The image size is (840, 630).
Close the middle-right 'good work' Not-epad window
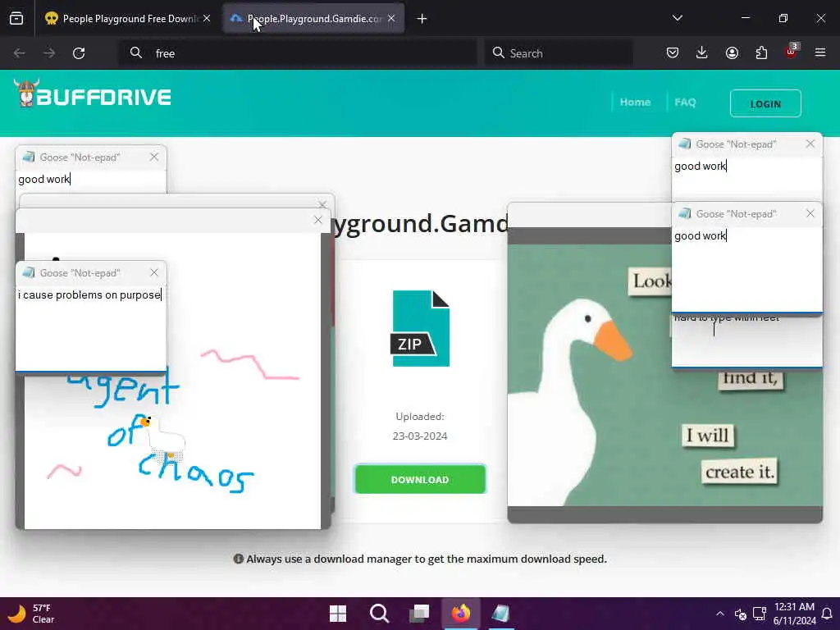(810, 214)
